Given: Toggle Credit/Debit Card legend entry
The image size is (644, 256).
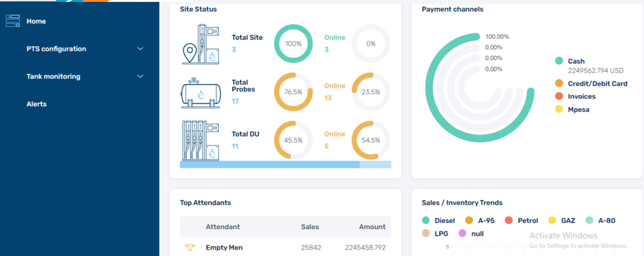Looking at the screenshot, I should tap(597, 83).
